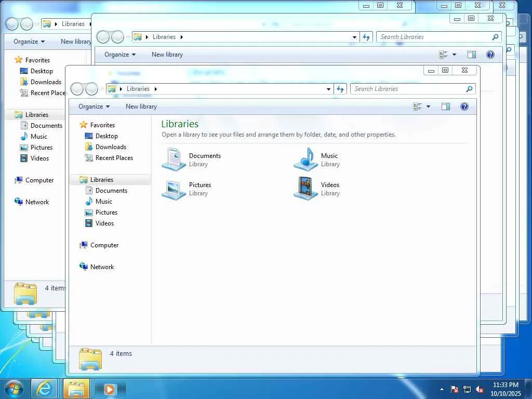The image size is (532, 399).
Task: Show the preview pane in front window
Action: coord(445,107)
